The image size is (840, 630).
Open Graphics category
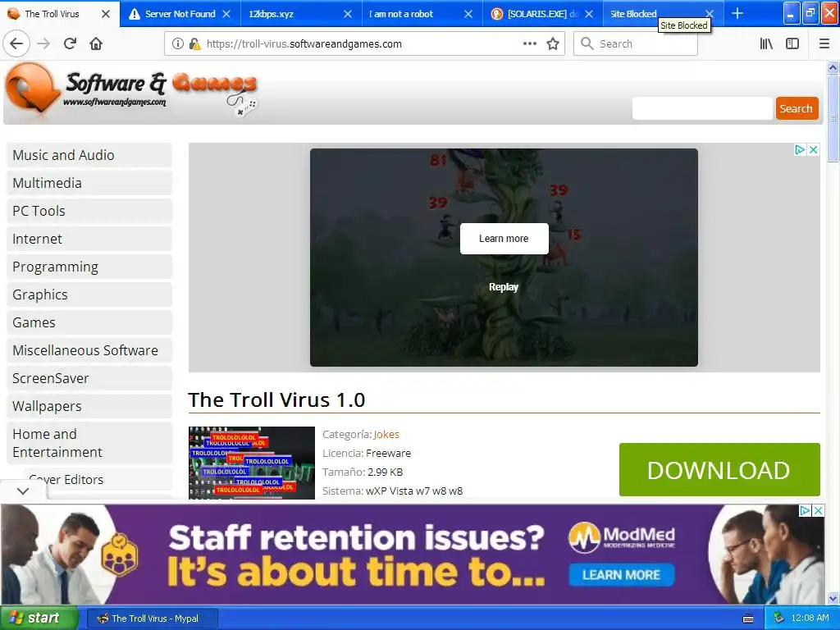click(x=89, y=294)
